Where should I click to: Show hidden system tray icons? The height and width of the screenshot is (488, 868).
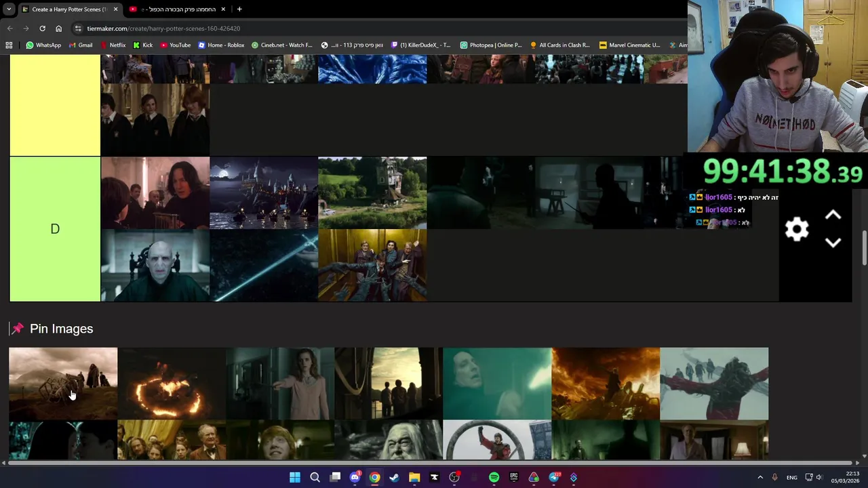pos(759,478)
